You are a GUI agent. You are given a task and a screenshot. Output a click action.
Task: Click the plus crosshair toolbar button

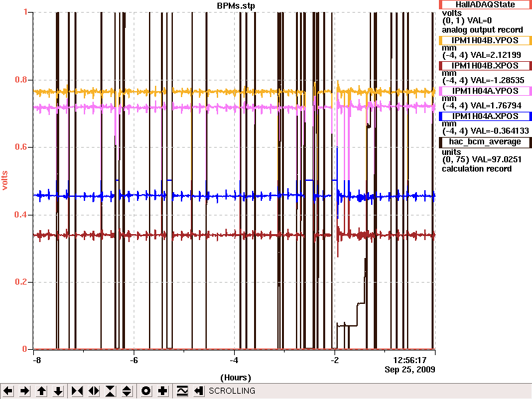[162, 391]
